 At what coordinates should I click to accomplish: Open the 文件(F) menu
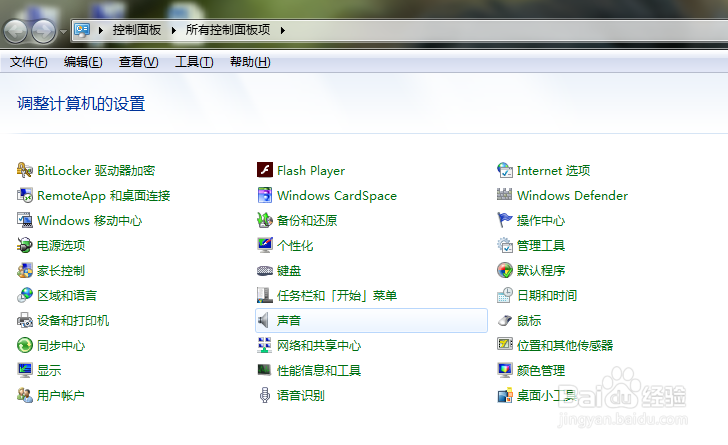[28, 62]
